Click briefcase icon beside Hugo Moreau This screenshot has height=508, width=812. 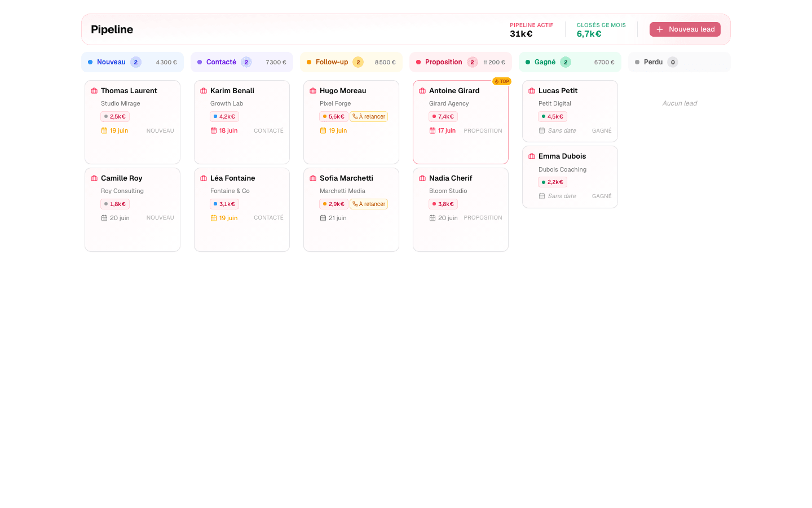pos(313,91)
